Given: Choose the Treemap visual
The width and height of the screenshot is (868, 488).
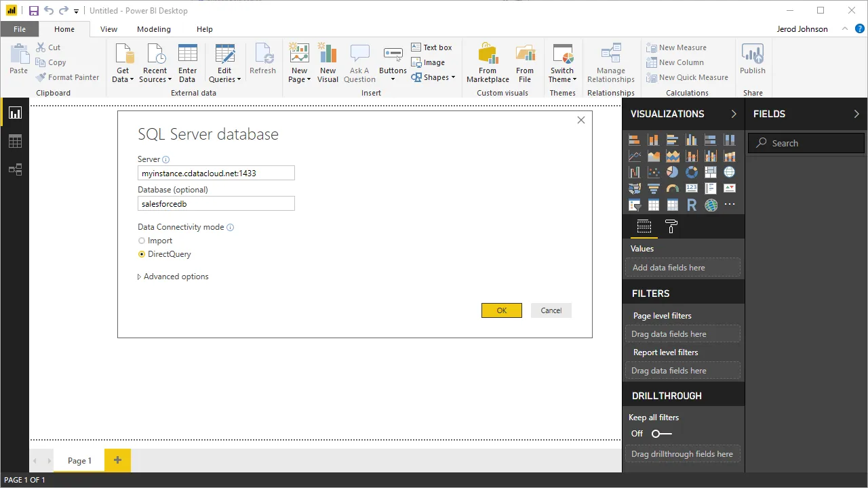Looking at the screenshot, I should coord(710,171).
